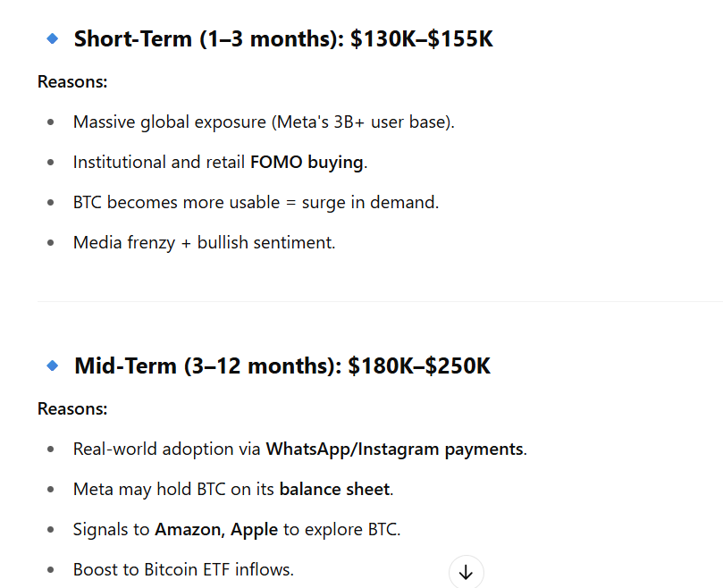The width and height of the screenshot is (723, 588).
Task: Click the "$180K–$250K" price range
Action: point(419,366)
